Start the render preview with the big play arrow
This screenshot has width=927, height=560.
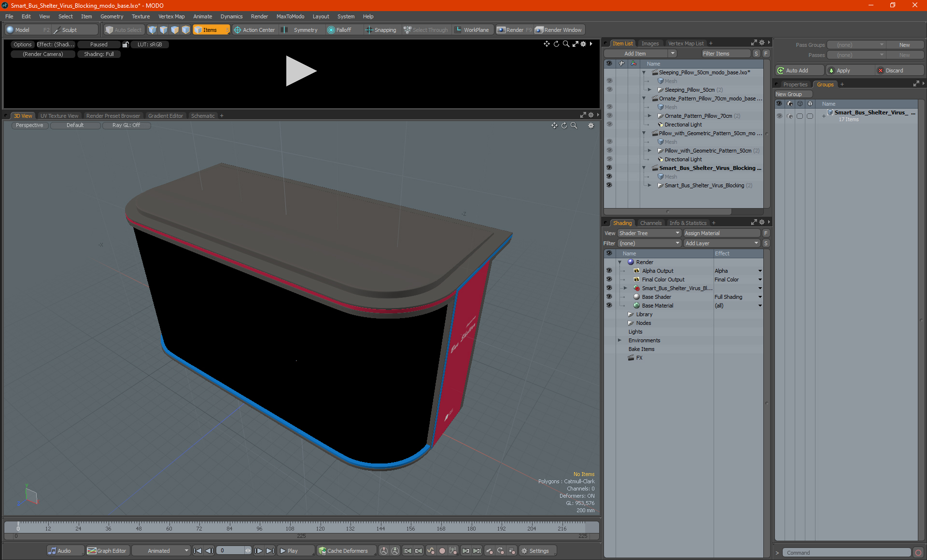[x=301, y=71]
